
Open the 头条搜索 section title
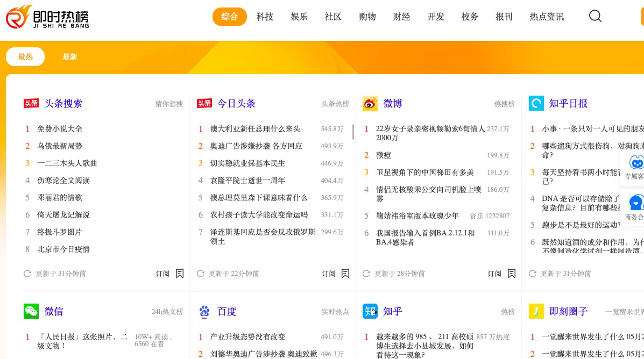(x=63, y=103)
